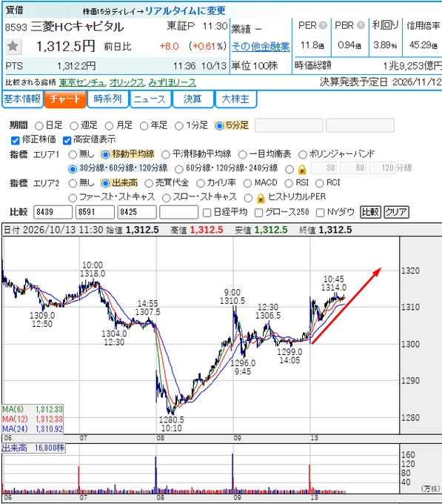Choose 一目均衡表 indicator

pyautogui.click(x=242, y=155)
